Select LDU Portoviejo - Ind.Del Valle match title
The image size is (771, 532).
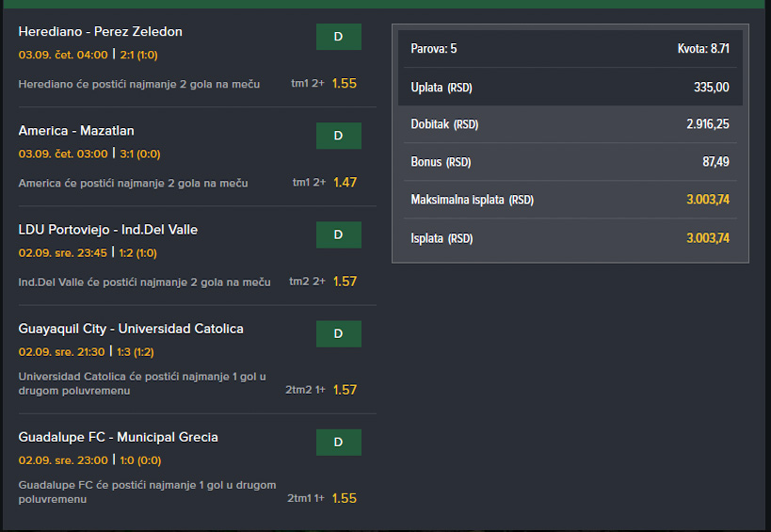click(x=107, y=230)
